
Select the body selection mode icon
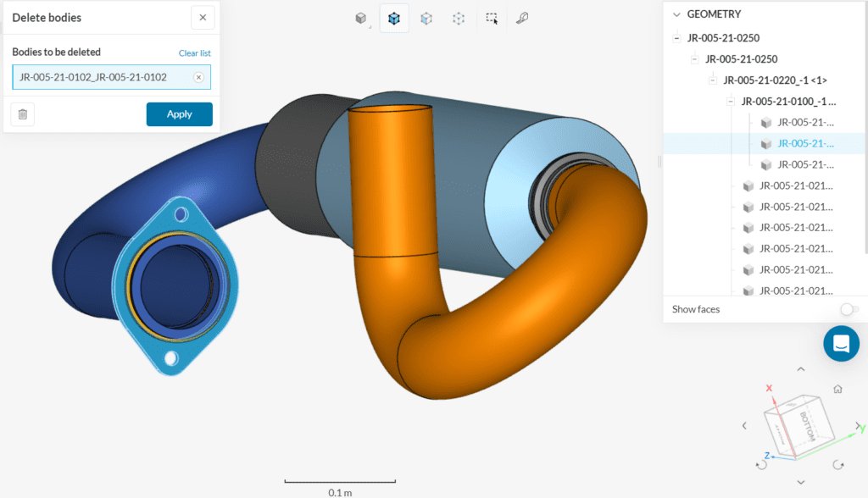tap(393, 18)
